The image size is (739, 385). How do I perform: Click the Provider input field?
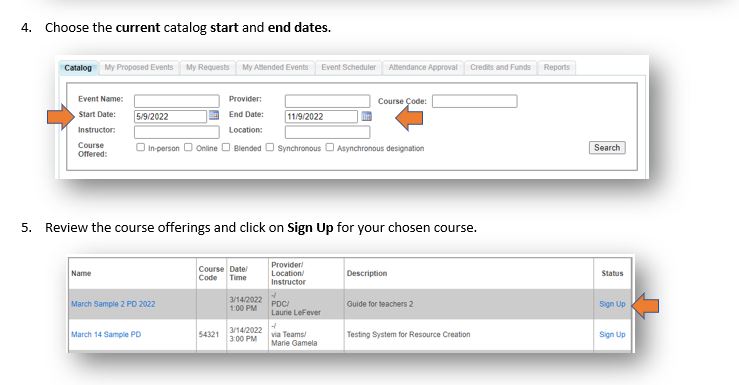[x=328, y=101]
